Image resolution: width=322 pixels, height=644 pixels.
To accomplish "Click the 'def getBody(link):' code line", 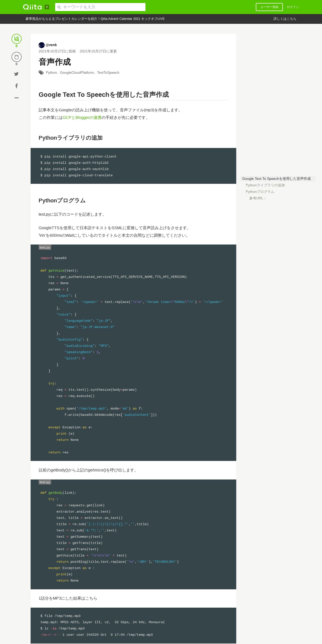I will click(x=58, y=493).
